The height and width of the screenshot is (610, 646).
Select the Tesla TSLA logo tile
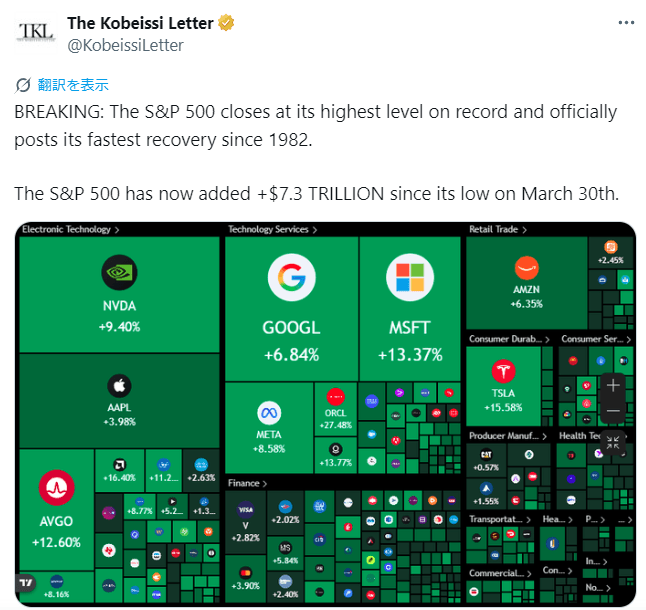[x=503, y=371]
